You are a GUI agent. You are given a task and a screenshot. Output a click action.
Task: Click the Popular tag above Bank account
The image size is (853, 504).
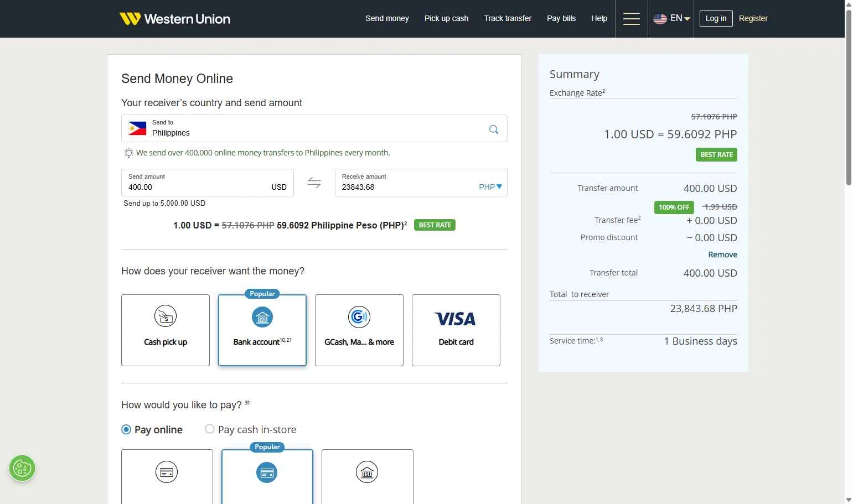tap(262, 294)
